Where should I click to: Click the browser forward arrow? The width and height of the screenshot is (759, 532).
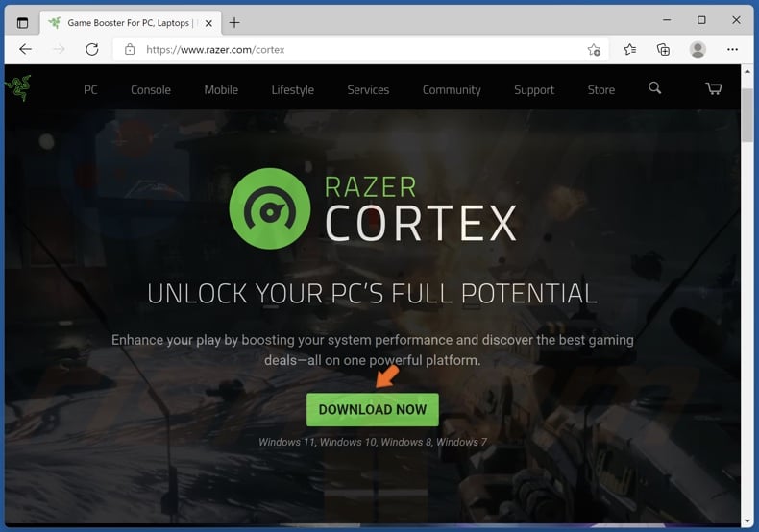point(59,49)
